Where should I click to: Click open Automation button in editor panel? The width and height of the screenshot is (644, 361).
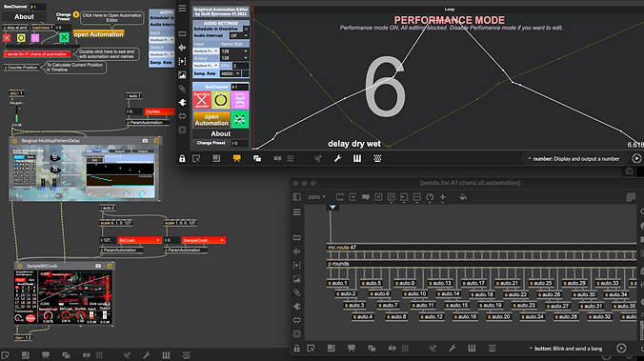(211, 119)
